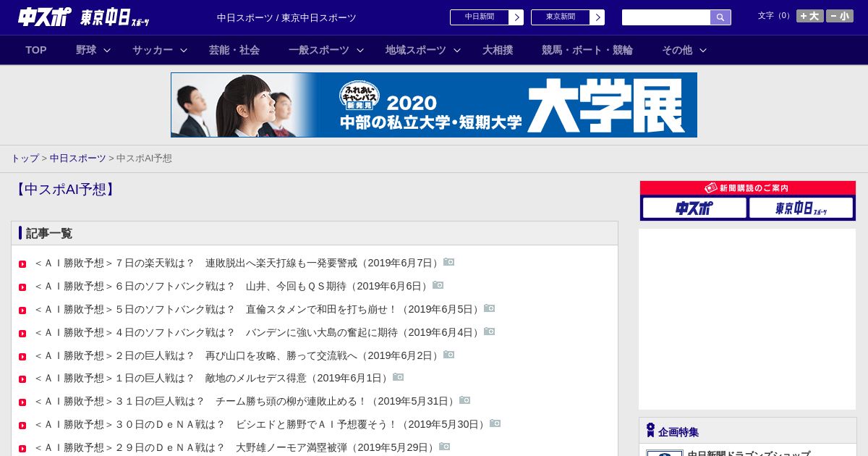Open the 地域スポーツ menu
This screenshot has width=868, height=456.
(x=416, y=50)
